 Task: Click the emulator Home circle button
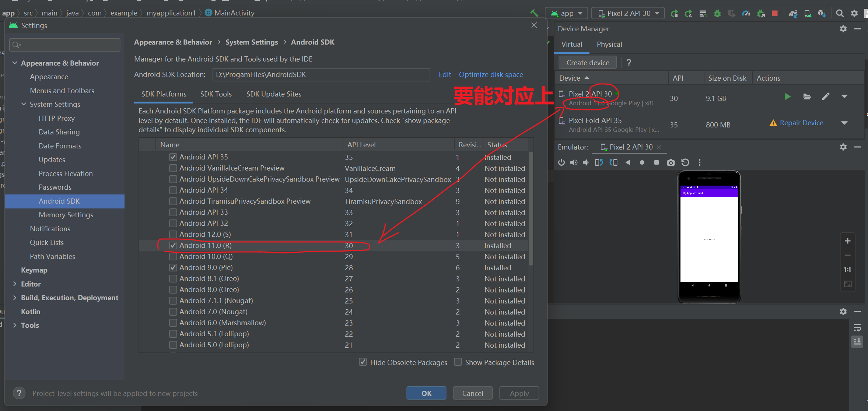tap(642, 162)
